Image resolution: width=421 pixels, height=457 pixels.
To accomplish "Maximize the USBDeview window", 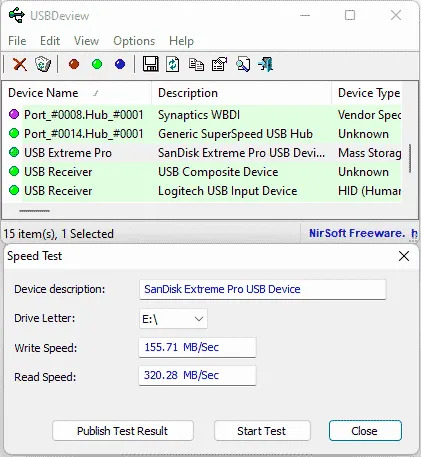I will (x=350, y=15).
